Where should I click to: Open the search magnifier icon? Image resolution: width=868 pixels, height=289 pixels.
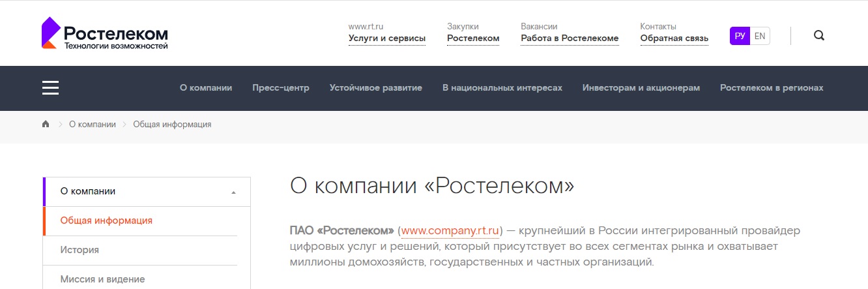[x=819, y=35]
